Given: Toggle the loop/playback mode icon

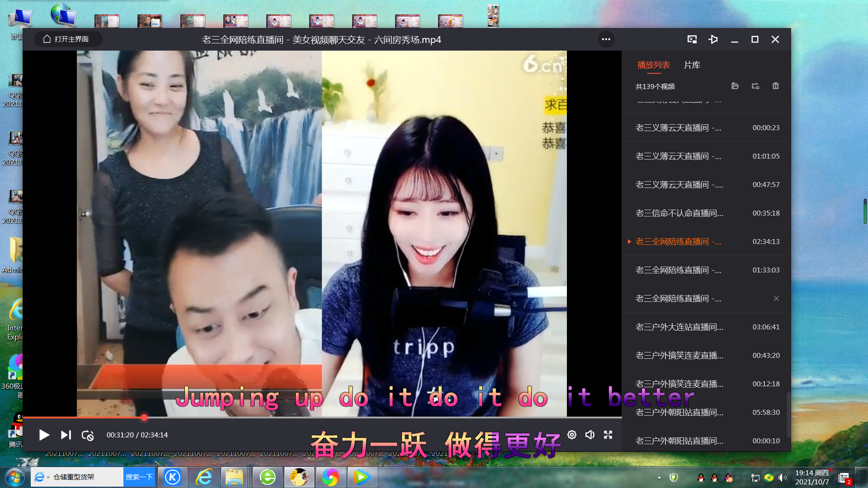Looking at the screenshot, I should [88, 435].
